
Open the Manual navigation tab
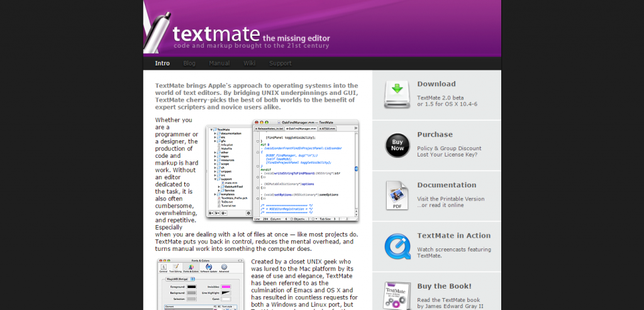click(219, 64)
